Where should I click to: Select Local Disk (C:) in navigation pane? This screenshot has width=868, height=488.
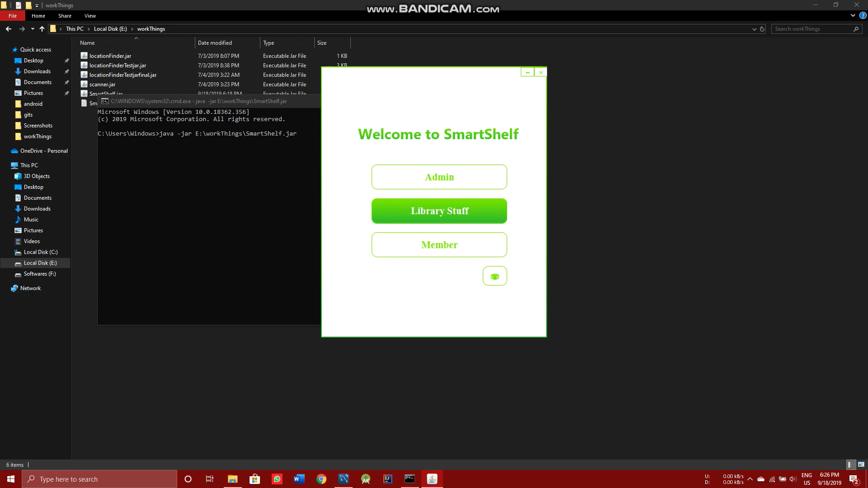[x=41, y=252]
